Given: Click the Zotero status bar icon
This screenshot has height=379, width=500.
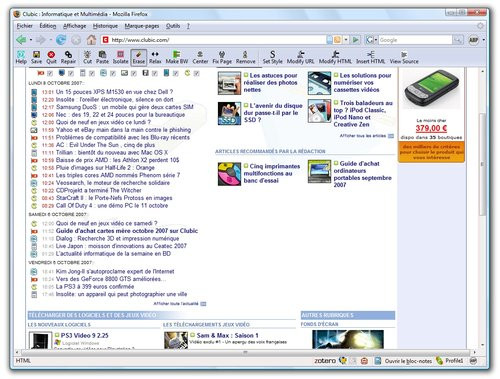Looking at the screenshot, I should (325, 361).
